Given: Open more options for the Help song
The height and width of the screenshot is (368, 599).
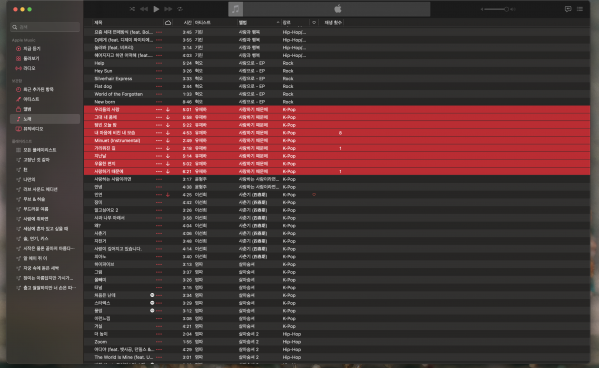Looking at the screenshot, I should (x=159, y=63).
